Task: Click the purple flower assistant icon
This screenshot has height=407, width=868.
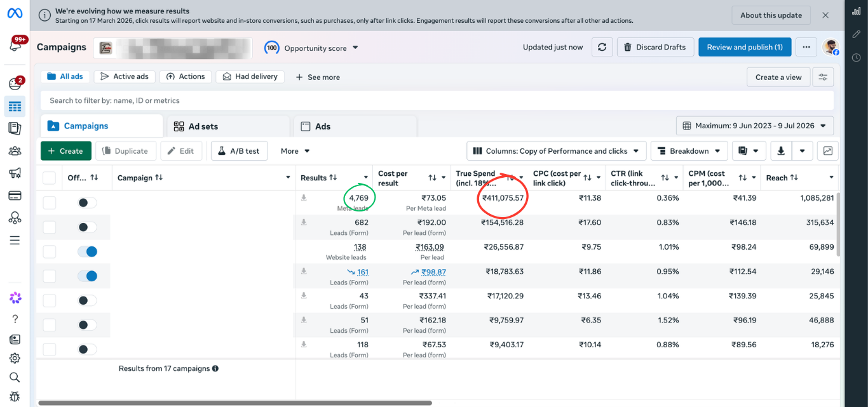Action: (15, 298)
